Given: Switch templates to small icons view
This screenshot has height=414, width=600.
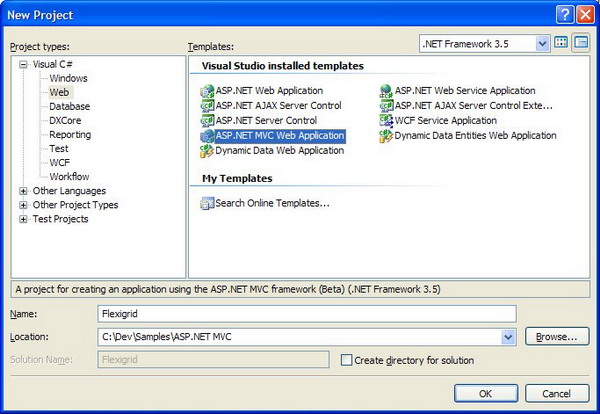Looking at the screenshot, I should (581, 43).
